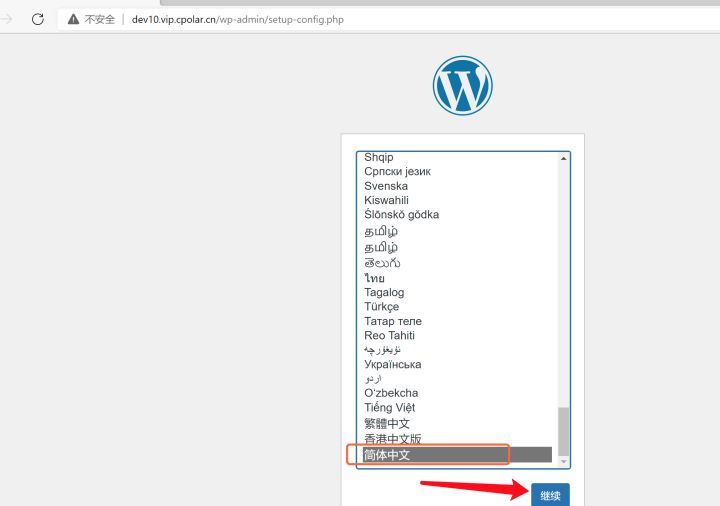Select Türkçe language option
The width and height of the screenshot is (720, 506).
[x=458, y=307]
